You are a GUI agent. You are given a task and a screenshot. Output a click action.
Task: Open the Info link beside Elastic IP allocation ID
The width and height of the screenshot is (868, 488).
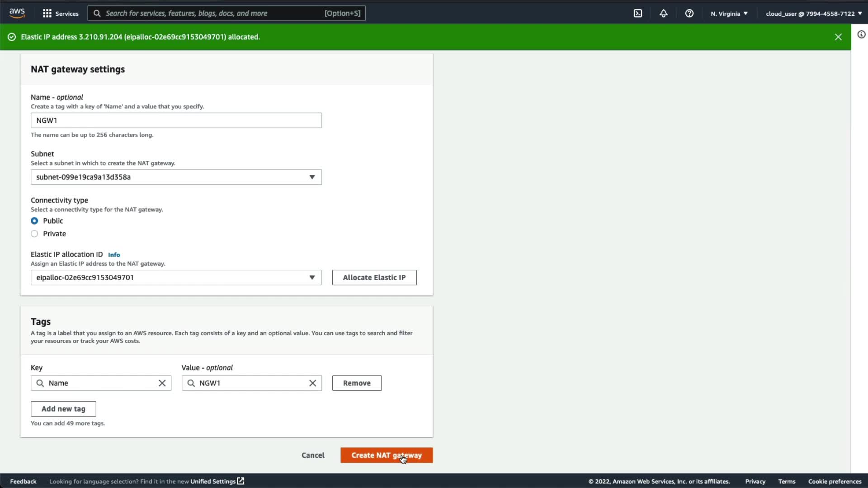pos(114,255)
